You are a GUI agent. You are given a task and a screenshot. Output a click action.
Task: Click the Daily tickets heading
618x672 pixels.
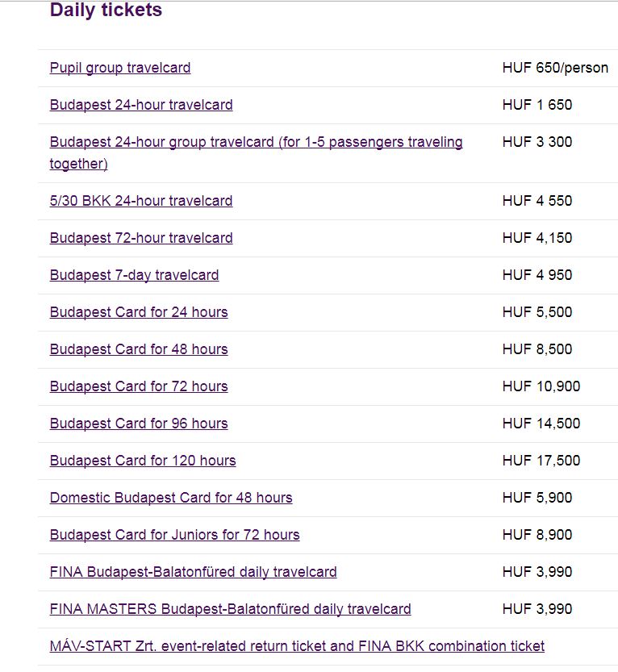pos(106,10)
